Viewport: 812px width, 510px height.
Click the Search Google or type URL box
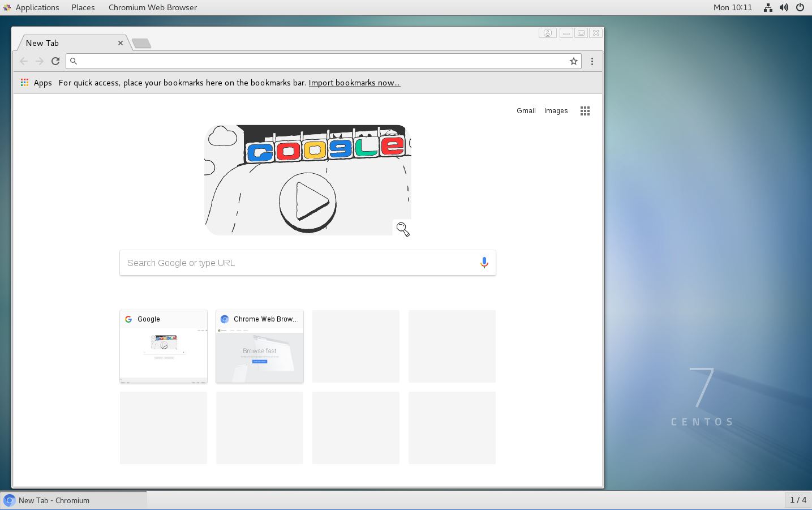click(308, 263)
